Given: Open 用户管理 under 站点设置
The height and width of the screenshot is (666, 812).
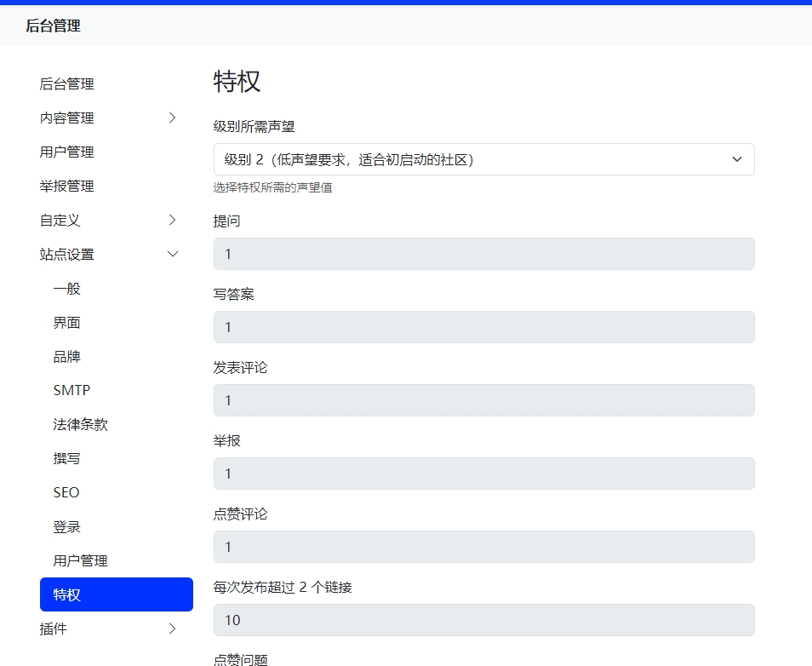Looking at the screenshot, I should [116, 560].
